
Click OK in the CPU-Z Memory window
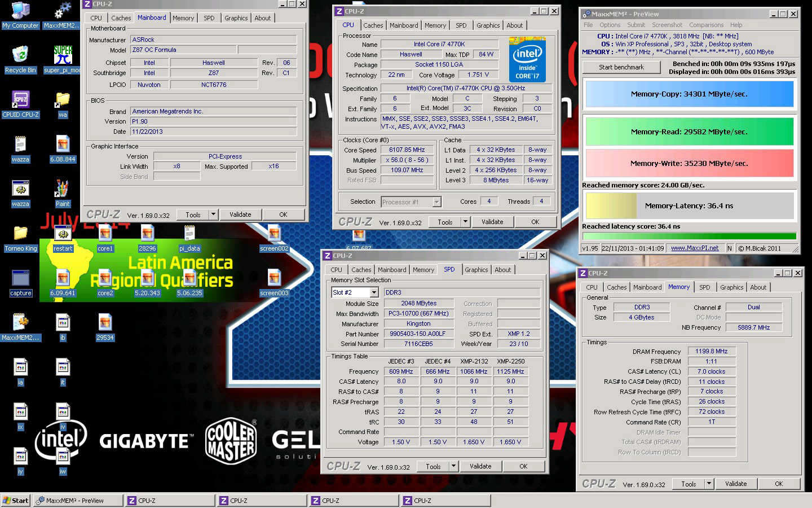click(x=779, y=484)
